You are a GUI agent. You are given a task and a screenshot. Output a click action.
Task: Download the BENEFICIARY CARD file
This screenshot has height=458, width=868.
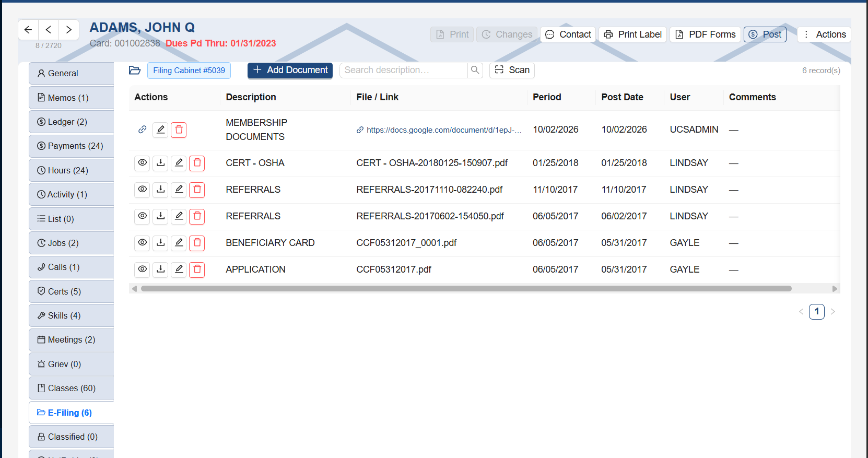point(161,243)
